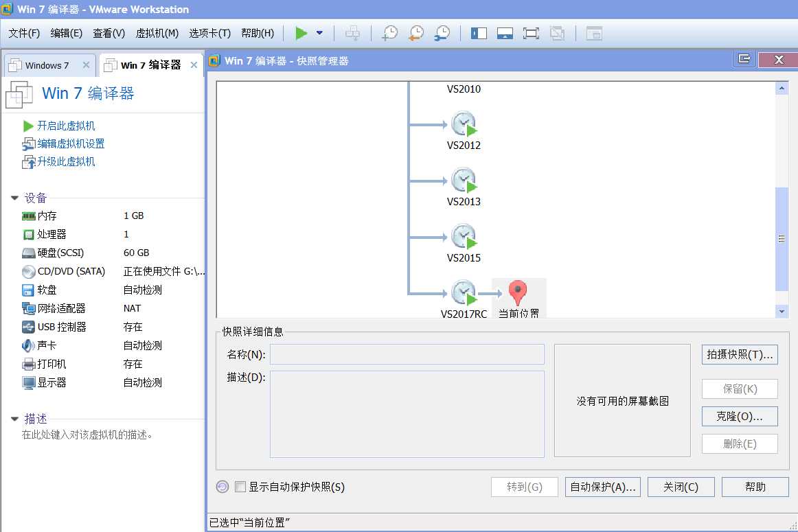Toggle the library sidebar view icon
The image size is (798, 532).
coord(479,34)
